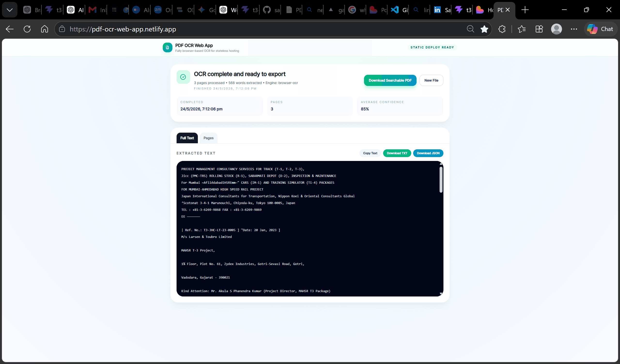
Task: Click the completed timestamp "24/5/2026, 7:12:06 pm"
Action: click(201, 109)
